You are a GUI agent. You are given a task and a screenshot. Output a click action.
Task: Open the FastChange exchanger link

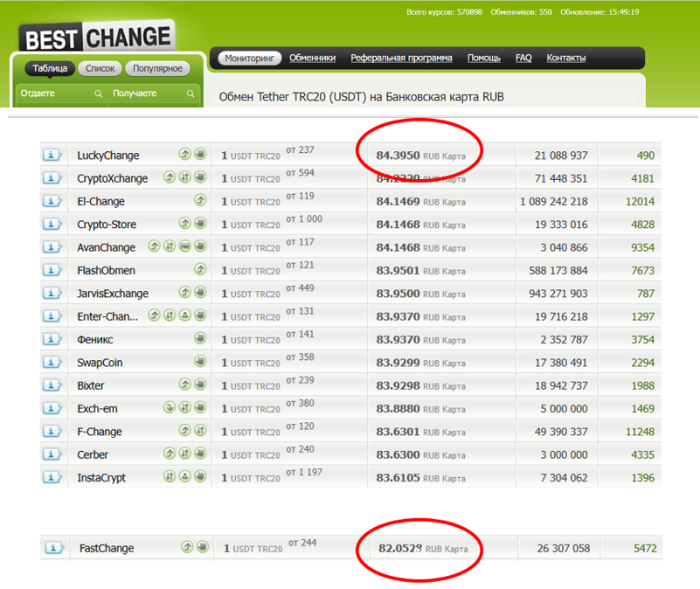pyautogui.click(x=107, y=548)
